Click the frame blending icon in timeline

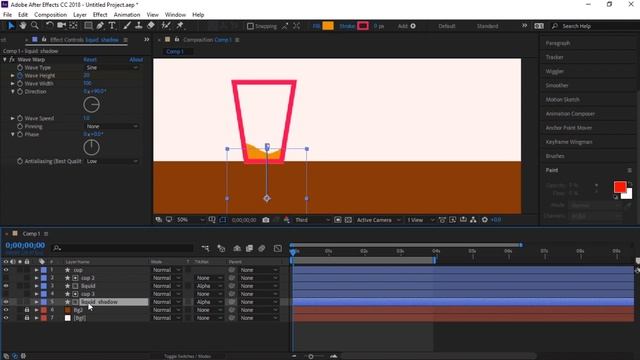tap(249, 248)
